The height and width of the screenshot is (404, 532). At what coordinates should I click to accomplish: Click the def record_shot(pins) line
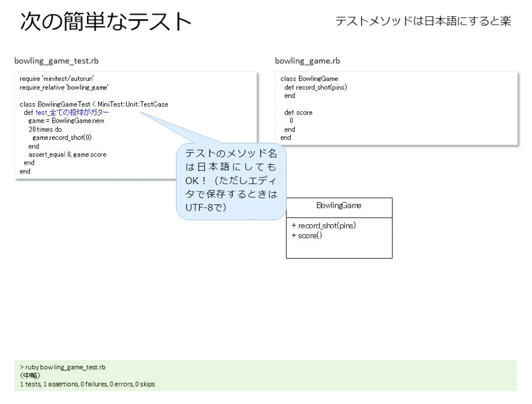(316, 87)
